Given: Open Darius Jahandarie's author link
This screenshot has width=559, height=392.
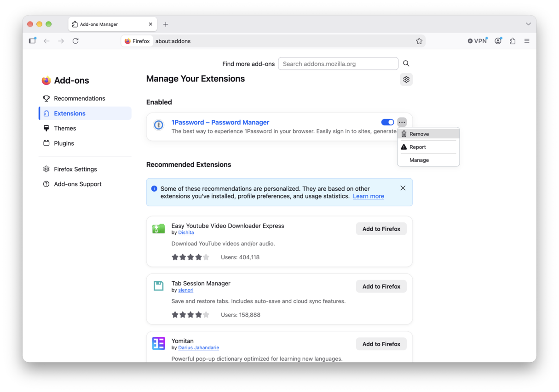Looking at the screenshot, I should point(199,347).
